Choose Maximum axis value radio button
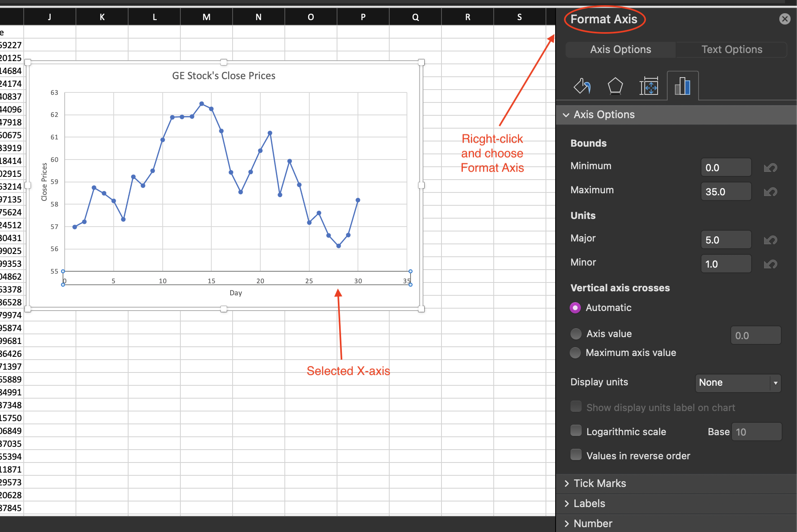Image resolution: width=797 pixels, height=532 pixels. tap(575, 353)
